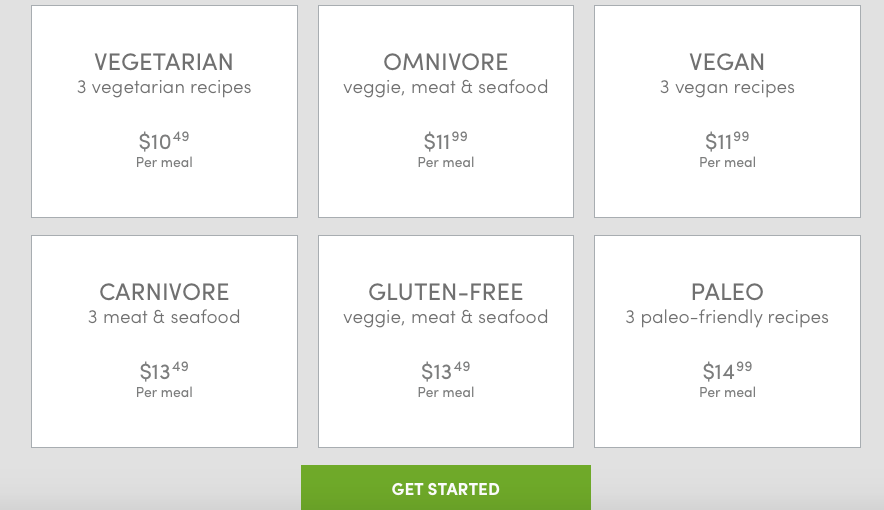The image size is (884, 510).
Task: Click '3 vegetarian recipes' description
Action: point(164,87)
